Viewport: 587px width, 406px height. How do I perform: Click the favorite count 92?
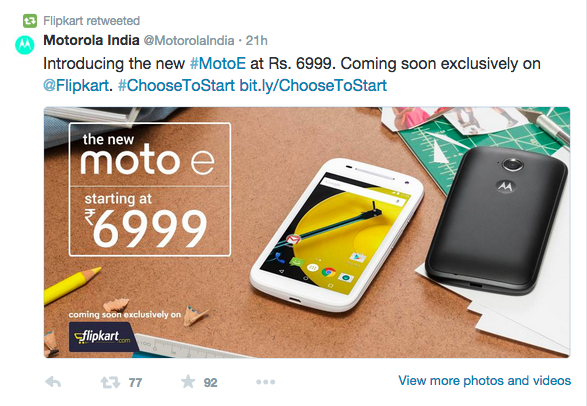[210, 383]
